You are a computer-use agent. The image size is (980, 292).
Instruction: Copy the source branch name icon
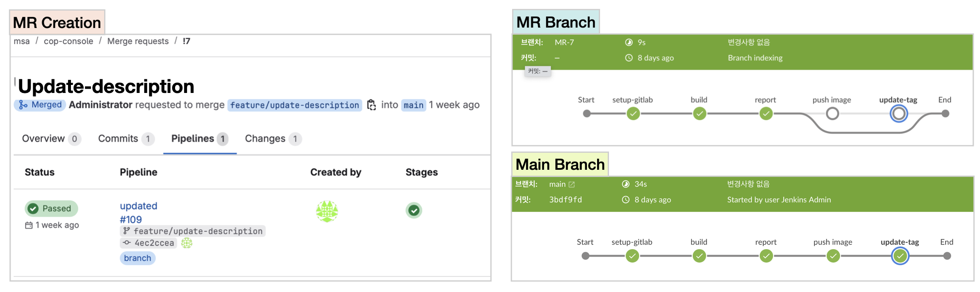click(x=371, y=105)
